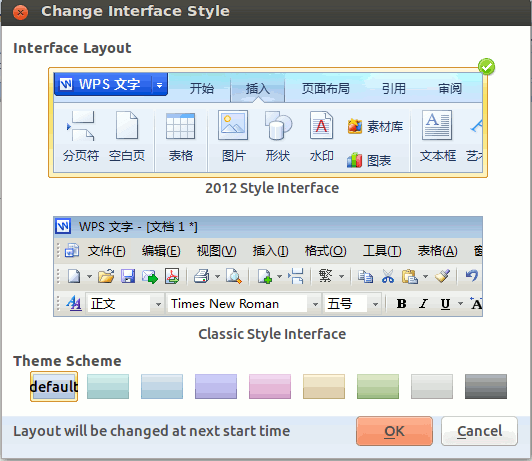Choose the light blue theme swatch

coord(162,386)
